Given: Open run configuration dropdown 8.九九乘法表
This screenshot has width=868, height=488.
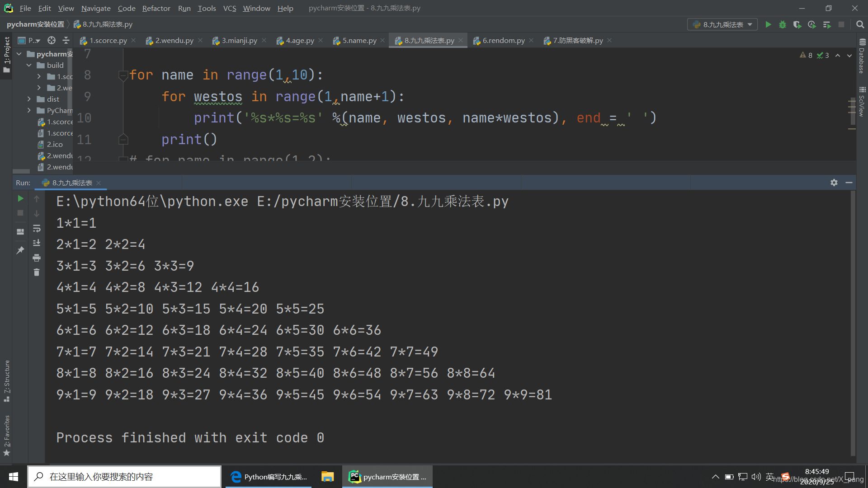Looking at the screenshot, I should pyautogui.click(x=722, y=24).
